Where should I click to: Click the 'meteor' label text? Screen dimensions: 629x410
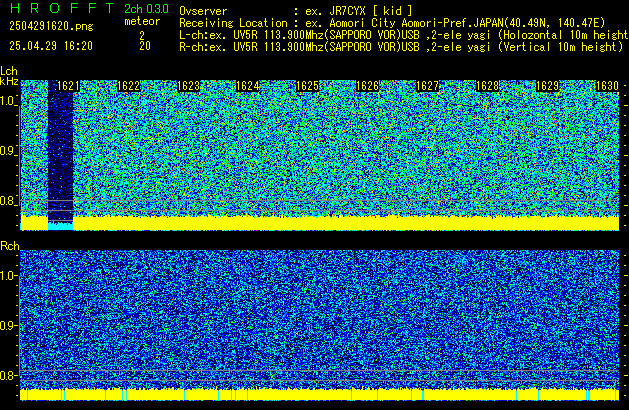142,21
